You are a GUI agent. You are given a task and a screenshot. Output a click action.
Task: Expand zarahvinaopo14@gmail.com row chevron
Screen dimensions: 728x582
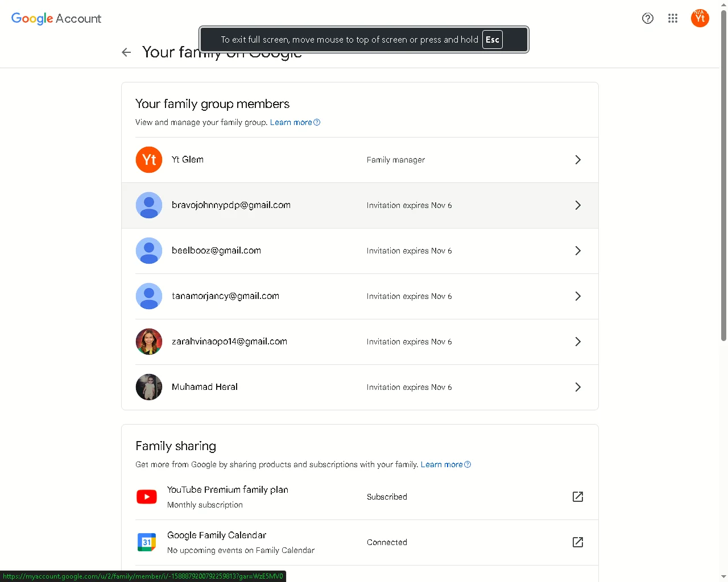pyautogui.click(x=578, y=342)
